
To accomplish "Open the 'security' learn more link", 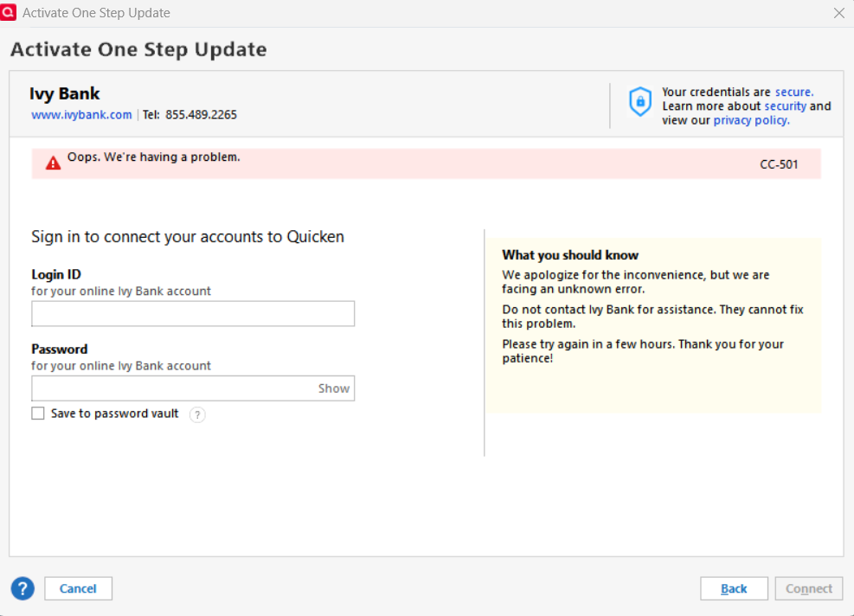I will (786, 106).
